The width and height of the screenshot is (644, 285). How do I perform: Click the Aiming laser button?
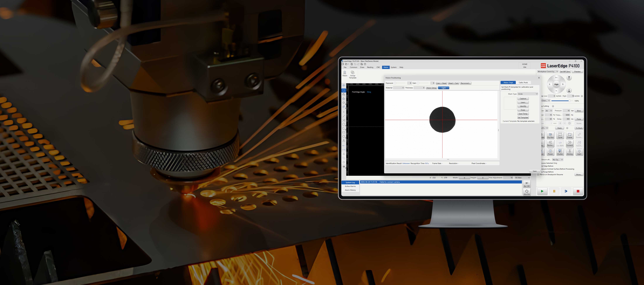click(x=570, y=152)
